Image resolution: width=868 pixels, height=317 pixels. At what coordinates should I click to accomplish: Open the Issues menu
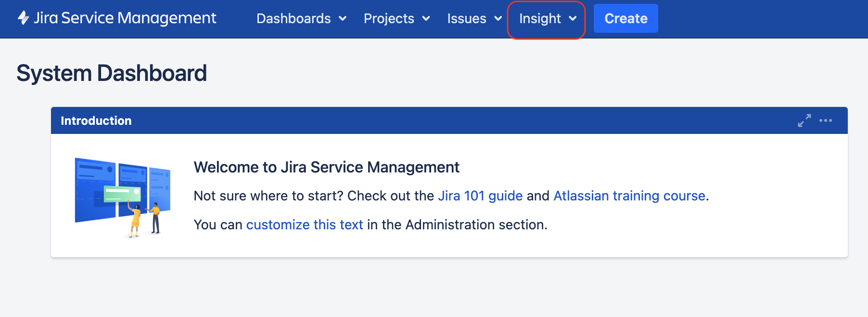point(474,18)
